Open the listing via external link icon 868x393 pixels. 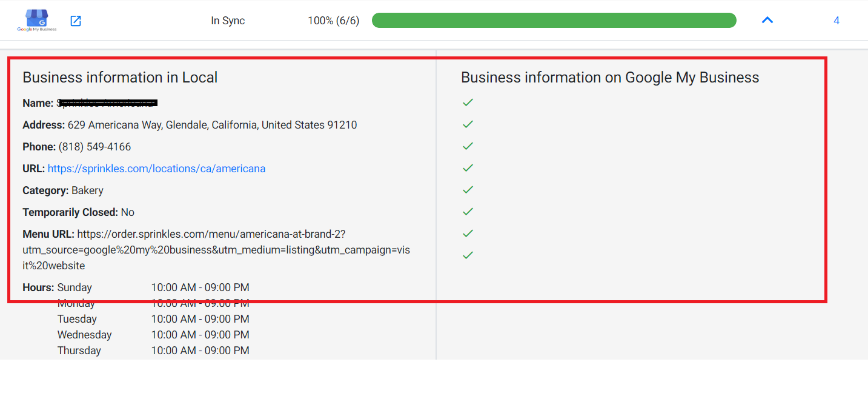(x=76, y=21)
